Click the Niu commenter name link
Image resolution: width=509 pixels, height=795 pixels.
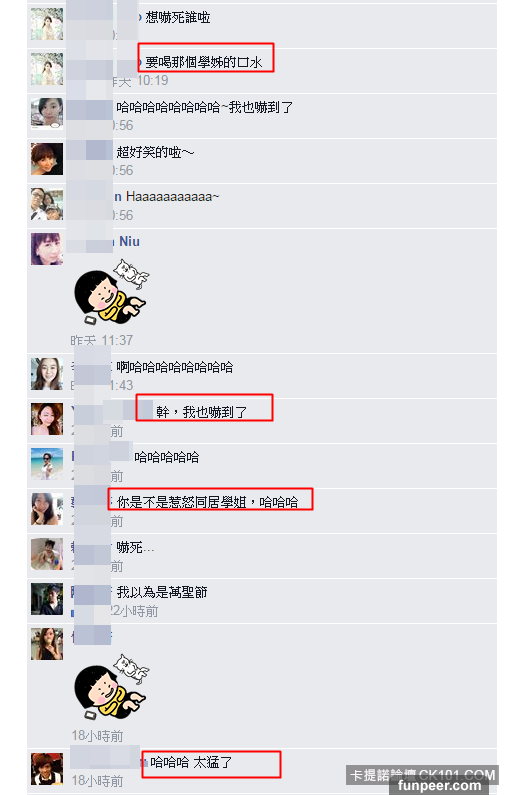point(129,241)
